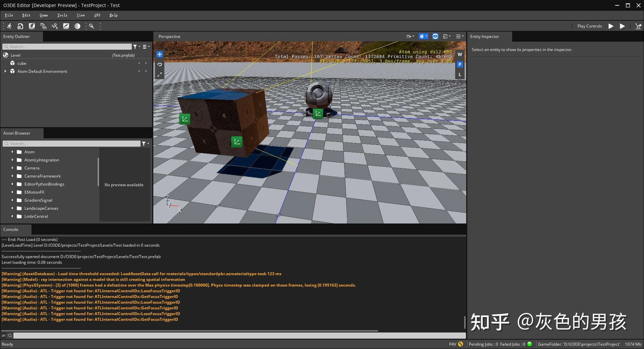Open viewport camera options dropdown
Viewport: 644px width, 349px height.
pyautogui.click(x=410, y=36)
